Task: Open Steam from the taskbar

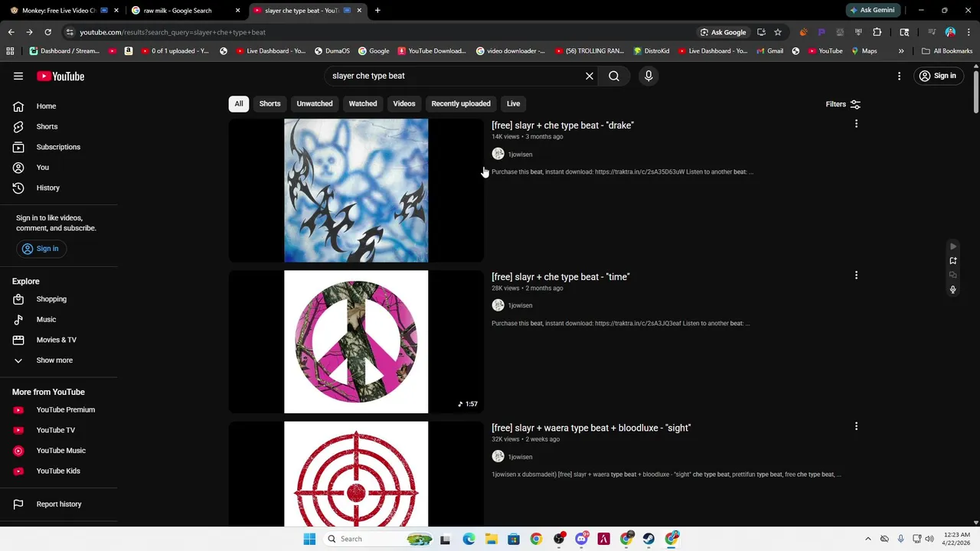Action: (x=649, y=539)
